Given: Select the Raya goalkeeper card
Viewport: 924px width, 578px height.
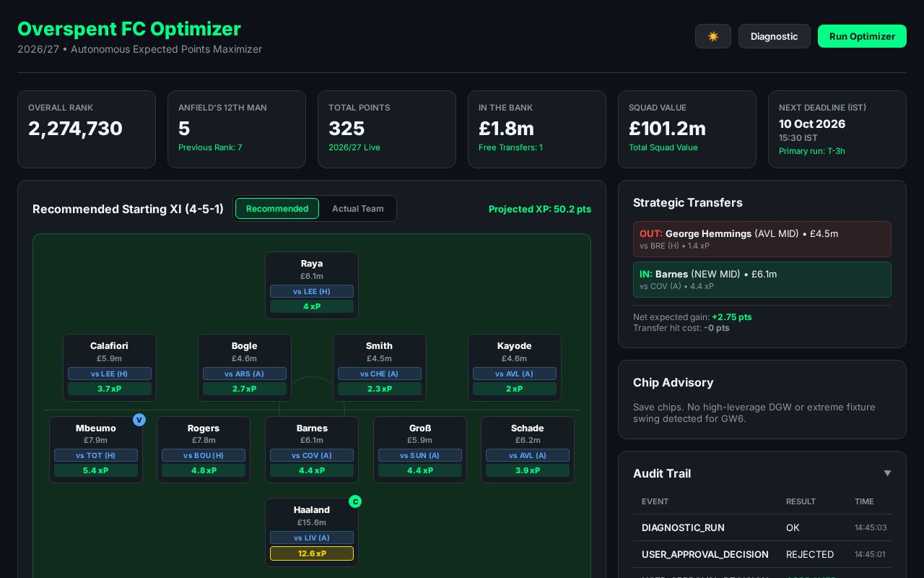Looking at the screenshot, I should click(x=312, y=285).
